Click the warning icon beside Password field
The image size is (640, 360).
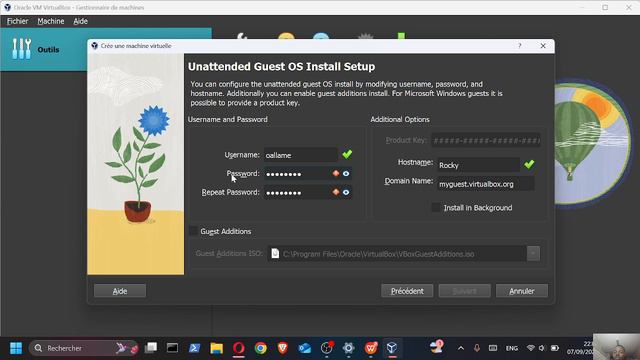(x=336, y=173)
